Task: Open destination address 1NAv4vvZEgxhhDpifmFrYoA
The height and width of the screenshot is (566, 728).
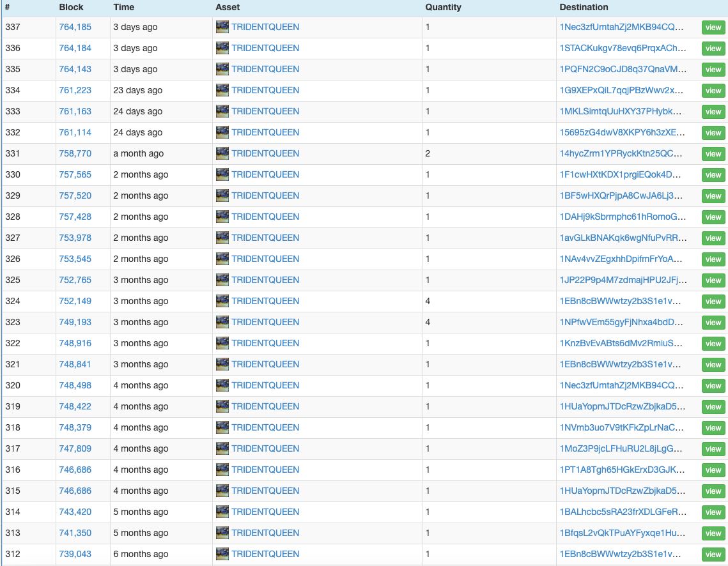Action: coord(621,259)
